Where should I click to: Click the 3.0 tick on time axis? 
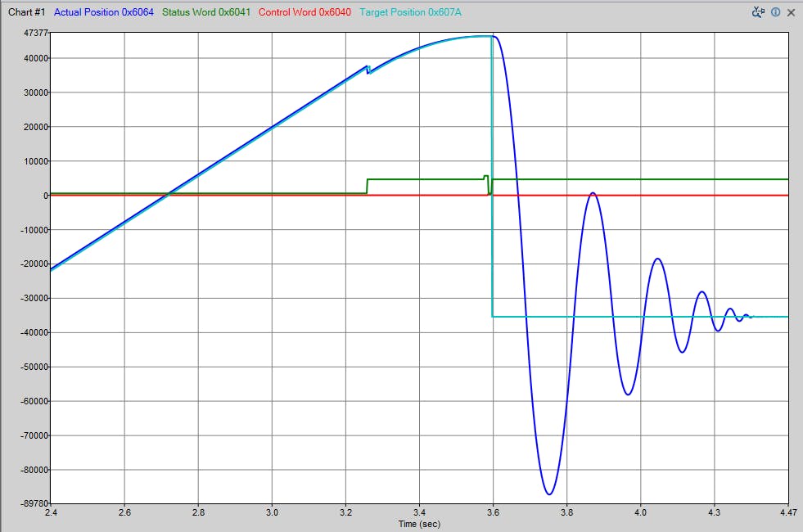(x=272, y=513)
